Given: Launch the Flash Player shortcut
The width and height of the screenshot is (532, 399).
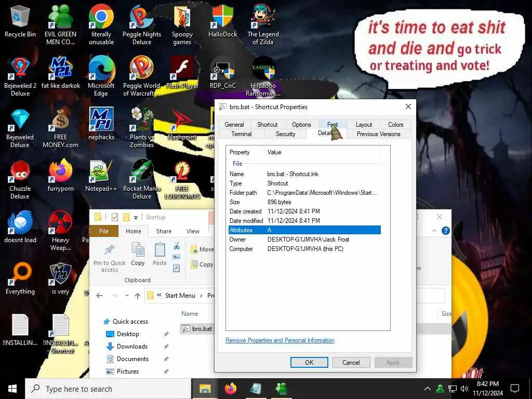Looking at the screenshot, I should [182, 73].
